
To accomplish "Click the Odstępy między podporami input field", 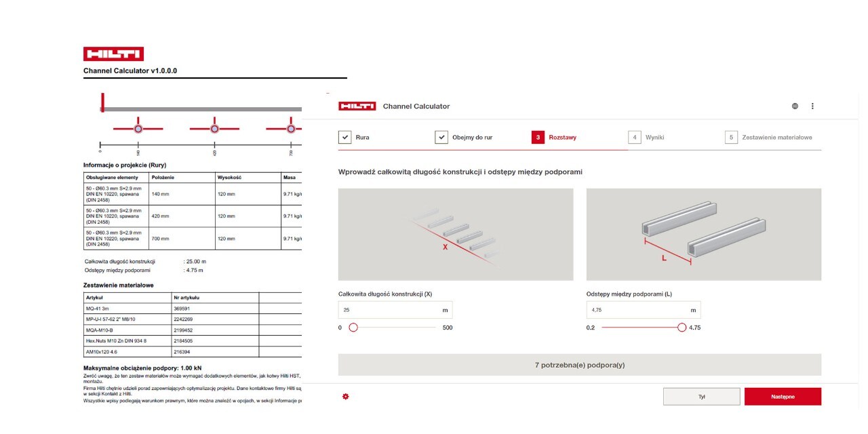I will tap(637, 310).
